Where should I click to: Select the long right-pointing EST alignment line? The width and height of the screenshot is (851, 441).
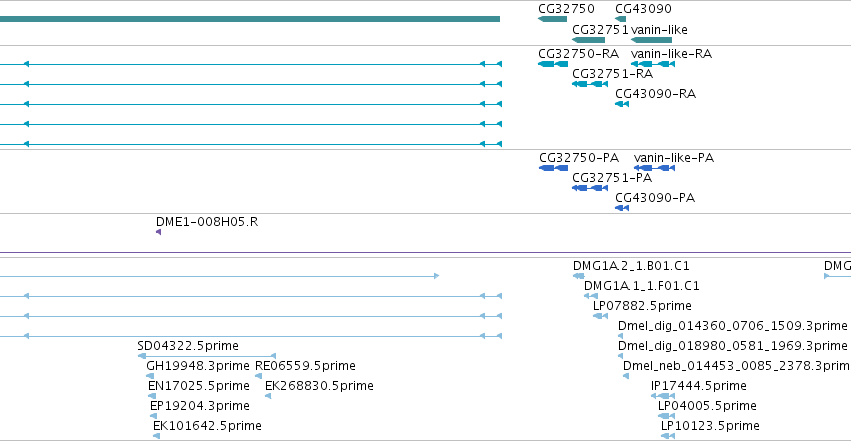219,276
